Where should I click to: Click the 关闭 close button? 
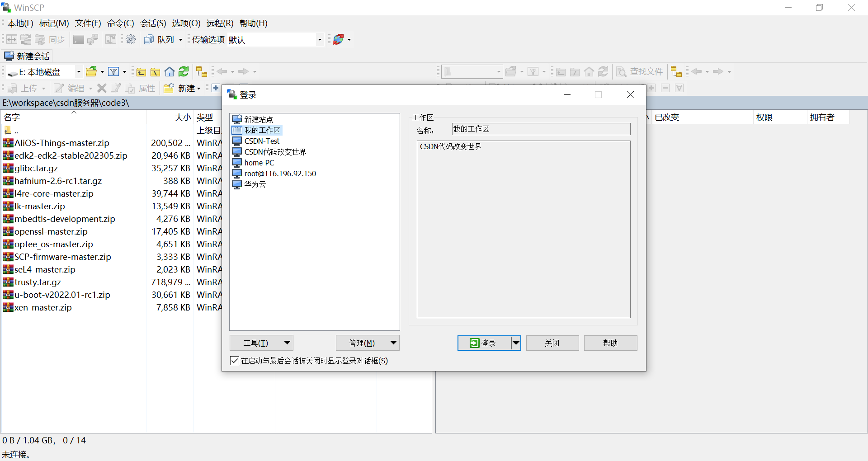click(552, 343)
